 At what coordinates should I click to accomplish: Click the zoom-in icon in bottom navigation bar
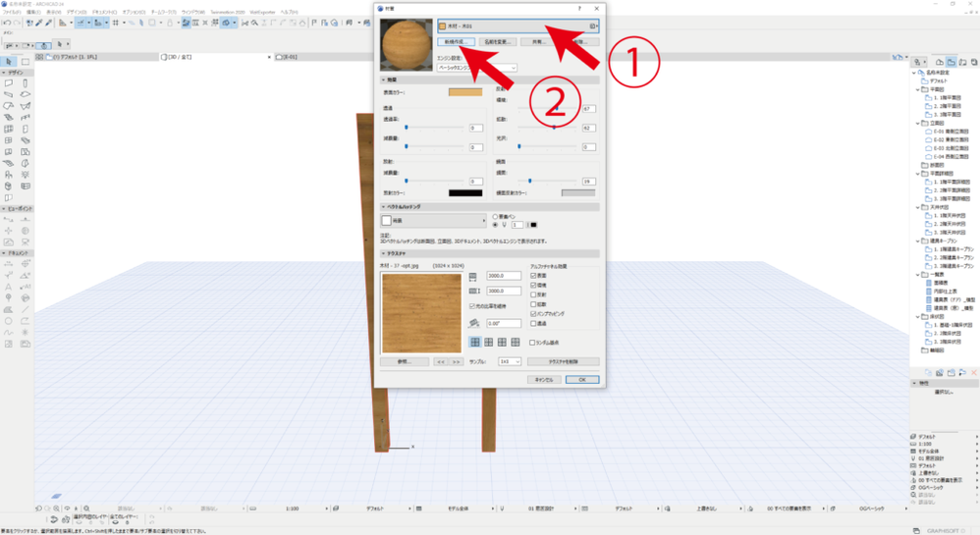click(x=56, y=508)
